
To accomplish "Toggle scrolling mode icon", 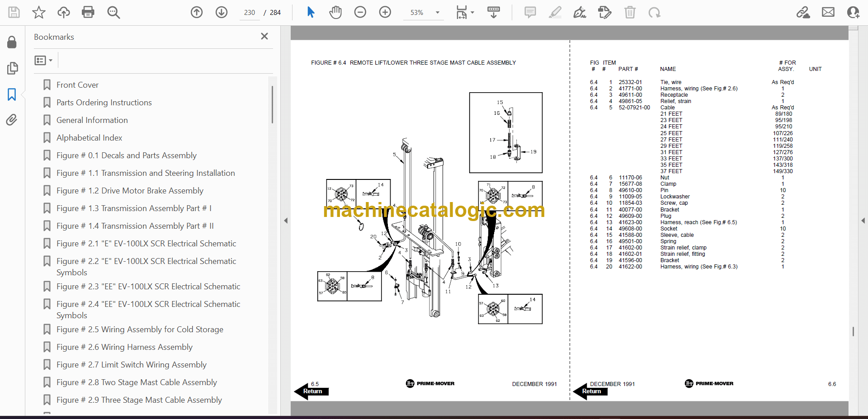I will [x=494, y=12].
